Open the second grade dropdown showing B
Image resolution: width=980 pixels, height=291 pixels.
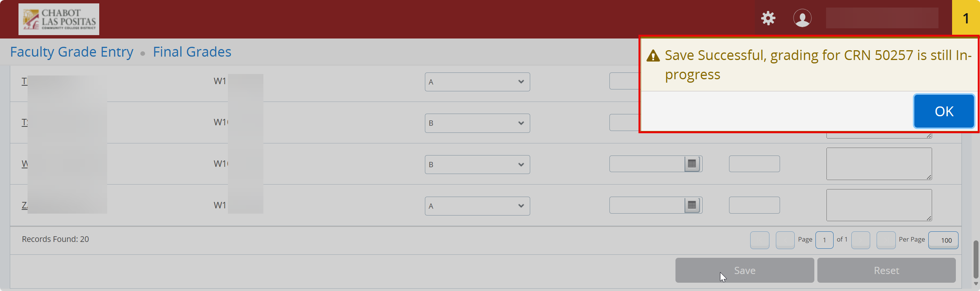click(x=477, y=123)
